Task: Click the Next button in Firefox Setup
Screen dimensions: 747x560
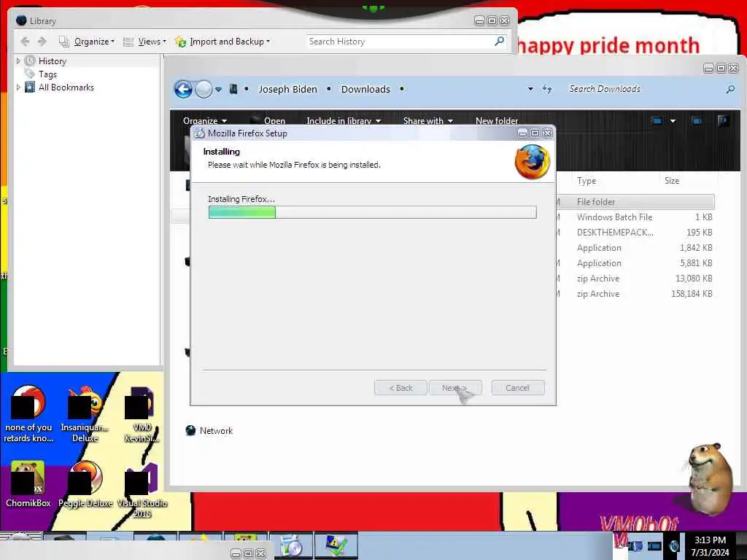Action: [x=455, y=388]
